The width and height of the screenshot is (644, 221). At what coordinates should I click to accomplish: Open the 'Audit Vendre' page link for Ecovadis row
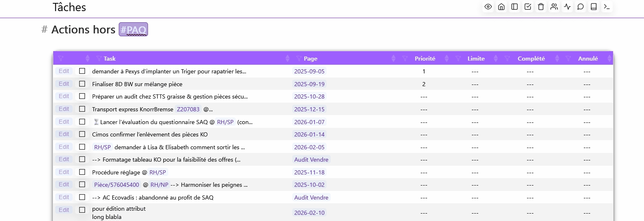[x=311, y=197]
